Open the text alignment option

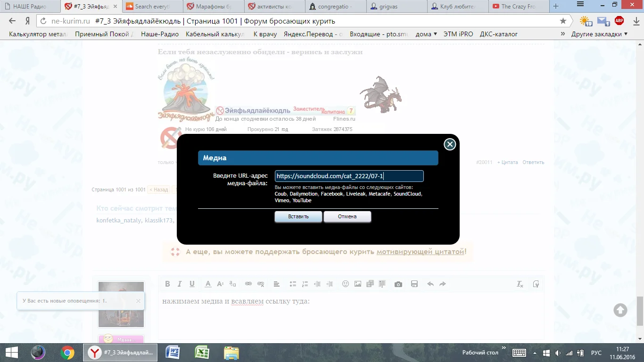[x=277, y=284]
